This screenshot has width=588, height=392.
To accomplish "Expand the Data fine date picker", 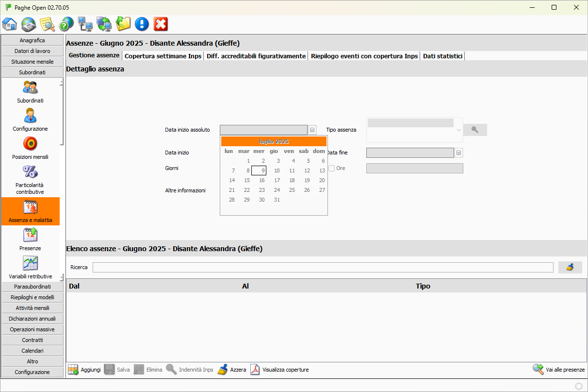I will pos(459,153).
